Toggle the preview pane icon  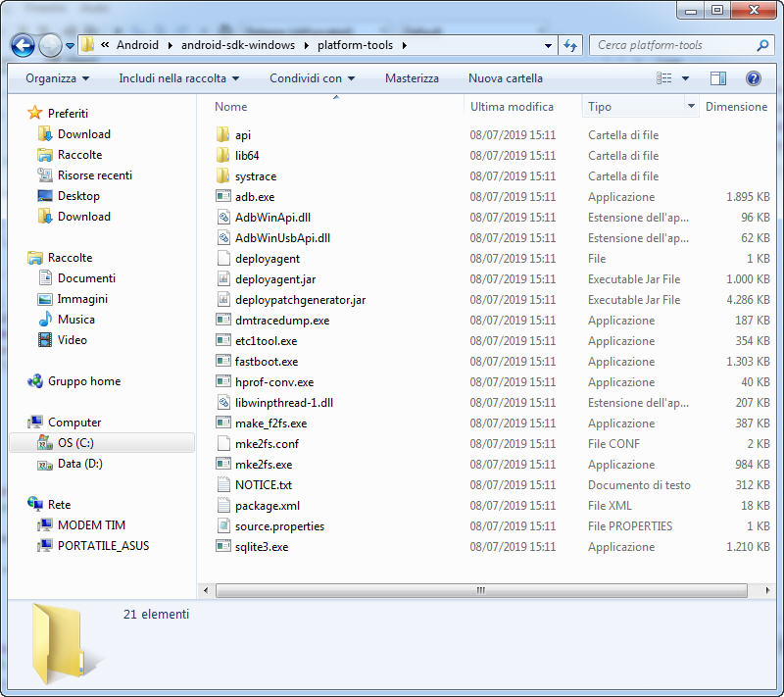point(718,78)
